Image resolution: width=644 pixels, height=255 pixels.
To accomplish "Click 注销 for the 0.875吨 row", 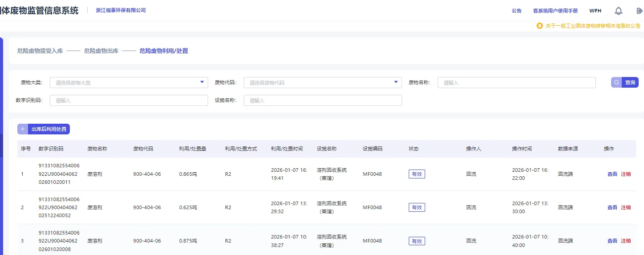I will [626, 241].
